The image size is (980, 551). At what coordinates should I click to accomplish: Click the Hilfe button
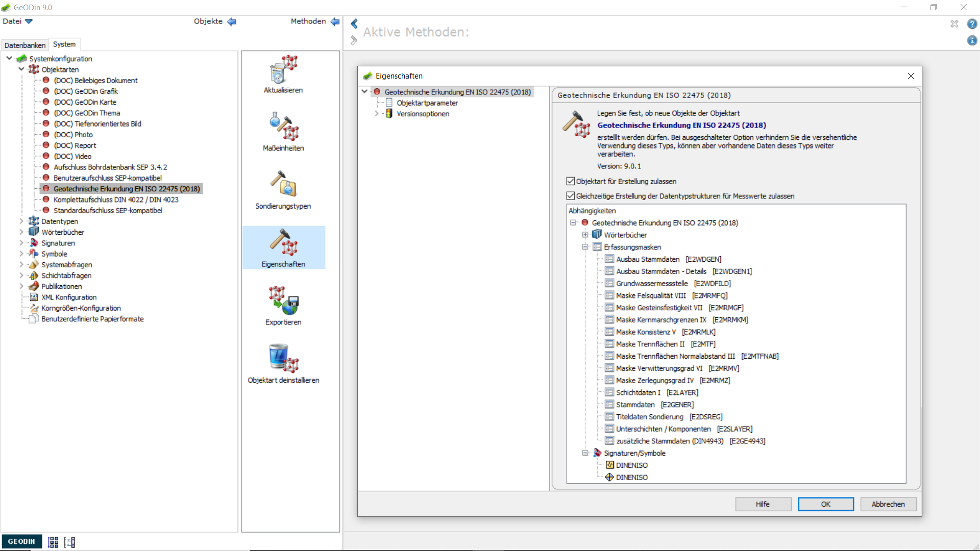coord(763,504)
